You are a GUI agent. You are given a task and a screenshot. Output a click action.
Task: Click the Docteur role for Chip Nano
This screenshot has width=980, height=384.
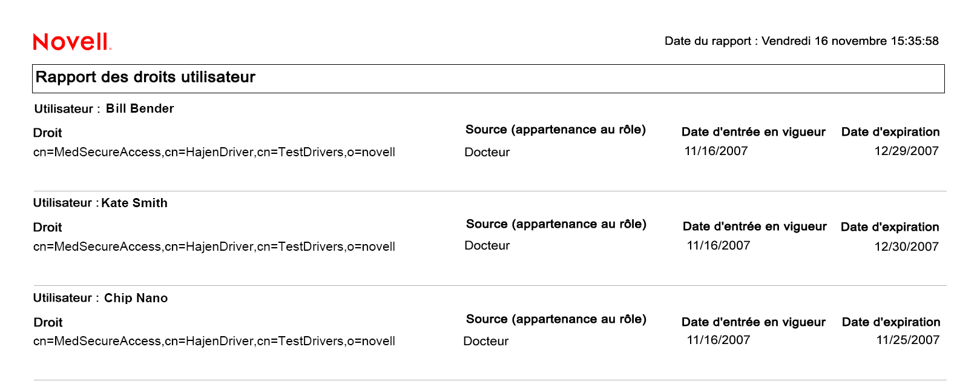(x=485, y=342)
